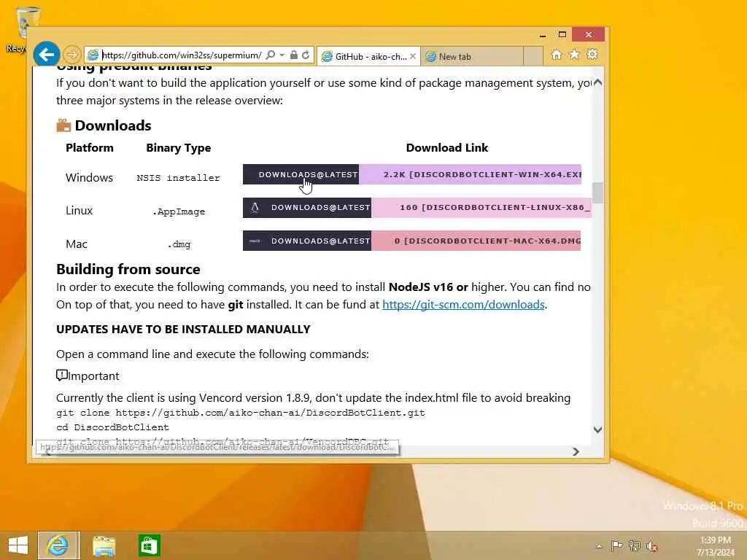Switch to the New tab tab
This screenshot has width=747, height=560.
[x=472, y=57]
